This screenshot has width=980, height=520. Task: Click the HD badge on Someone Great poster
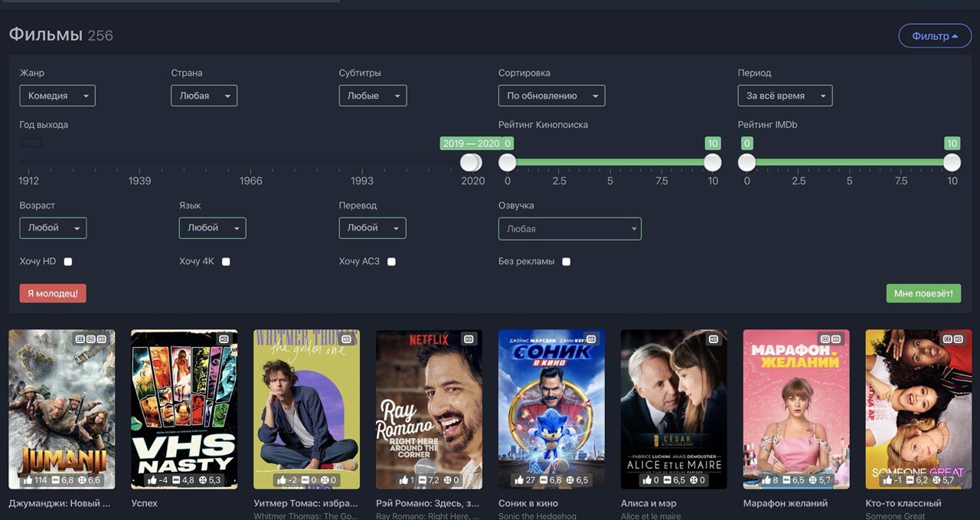959,338
